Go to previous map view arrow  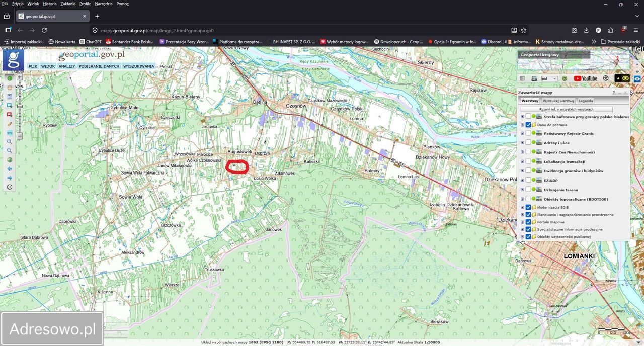click(x=10, y=169)
